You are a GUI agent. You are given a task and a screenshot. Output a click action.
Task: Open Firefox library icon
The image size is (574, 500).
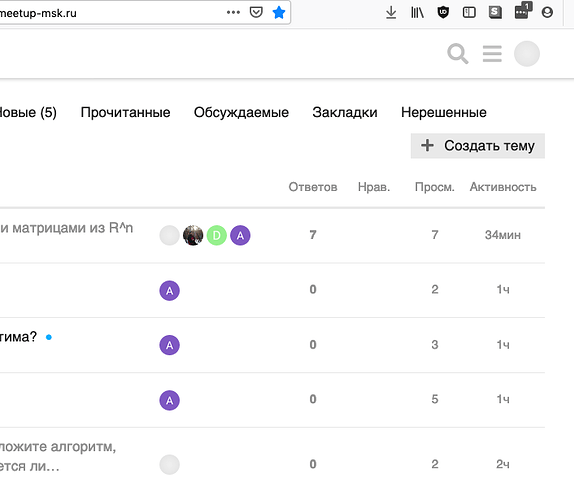coord(417,12)
